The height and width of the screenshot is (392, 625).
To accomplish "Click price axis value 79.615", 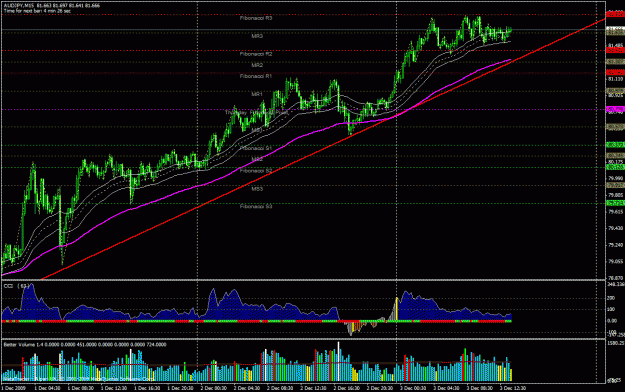I will [615, 212].
